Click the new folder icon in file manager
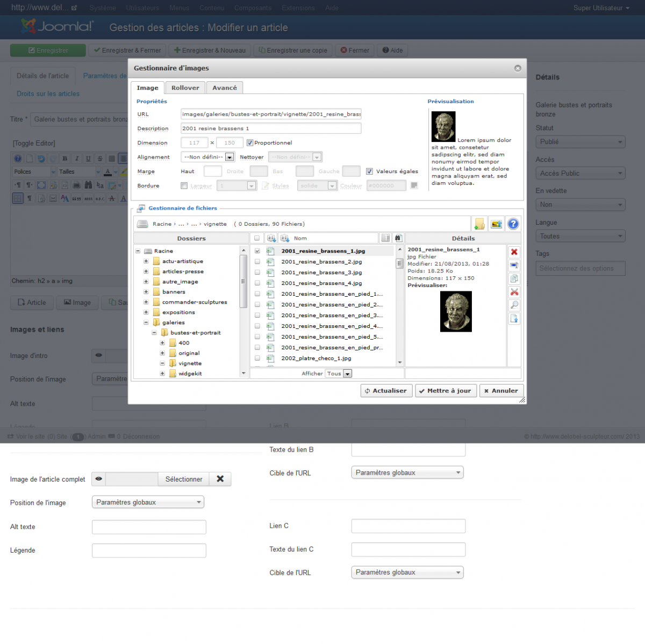The height and width of the screenshot is (644, 645). 479,224
